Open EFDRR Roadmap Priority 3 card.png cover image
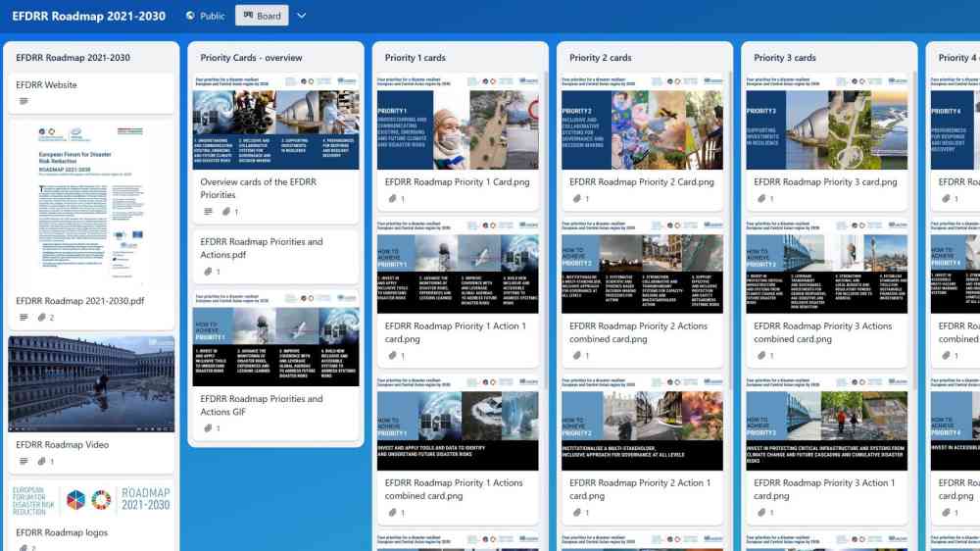Image resolution: width=980 pixels, height=551 pixels. click(x=826, y=123)
